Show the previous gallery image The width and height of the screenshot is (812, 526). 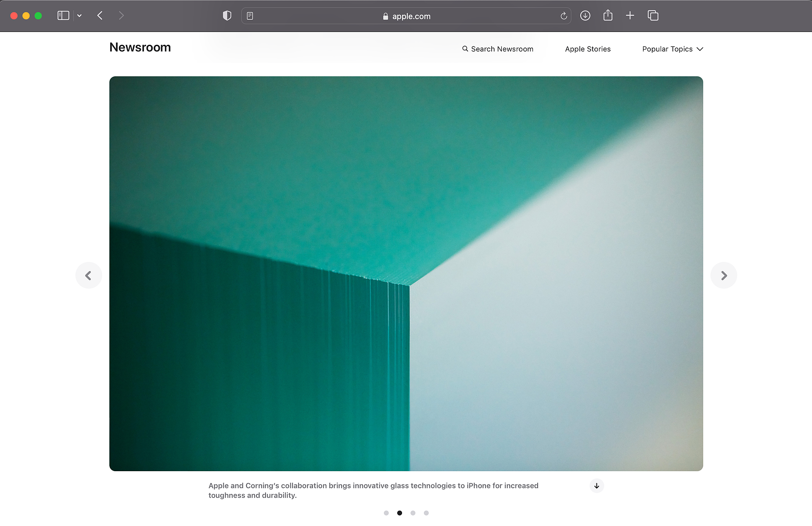89,276
